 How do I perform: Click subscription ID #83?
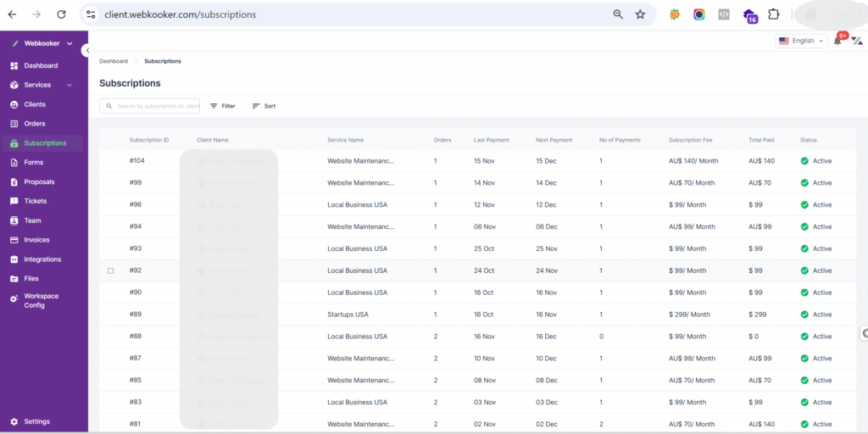[135, 402]
